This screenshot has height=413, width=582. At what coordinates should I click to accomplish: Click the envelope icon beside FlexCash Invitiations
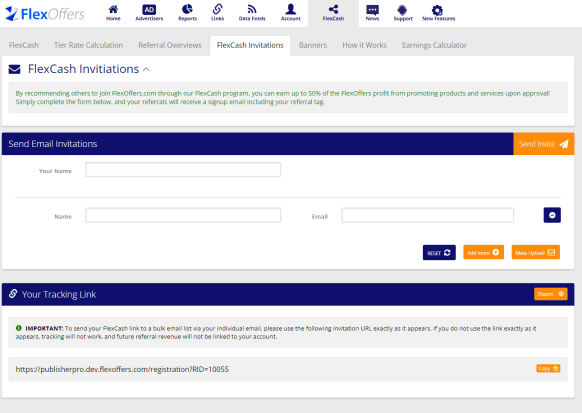pos(14,69)
